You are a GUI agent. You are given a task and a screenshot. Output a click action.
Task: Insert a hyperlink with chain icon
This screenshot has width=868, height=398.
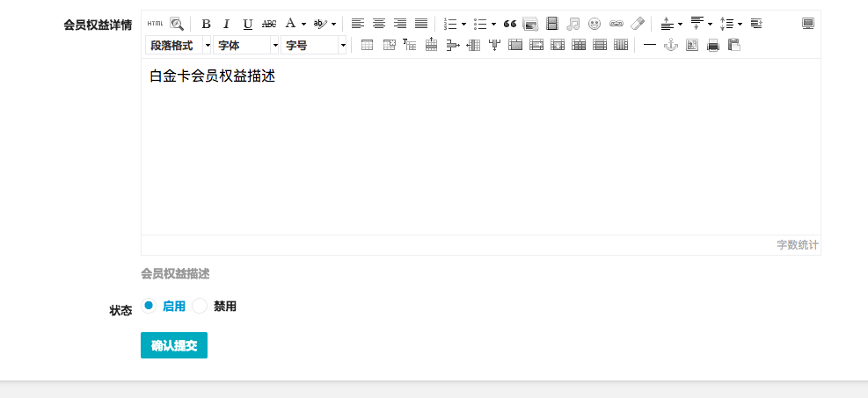(616, 24)
